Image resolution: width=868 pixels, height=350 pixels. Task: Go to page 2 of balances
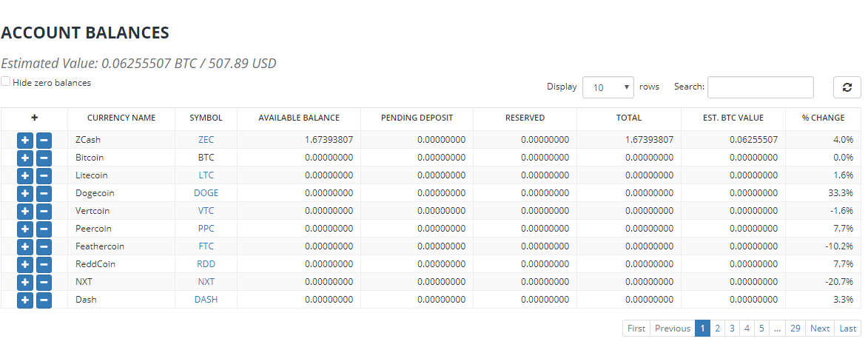(717, 329)
